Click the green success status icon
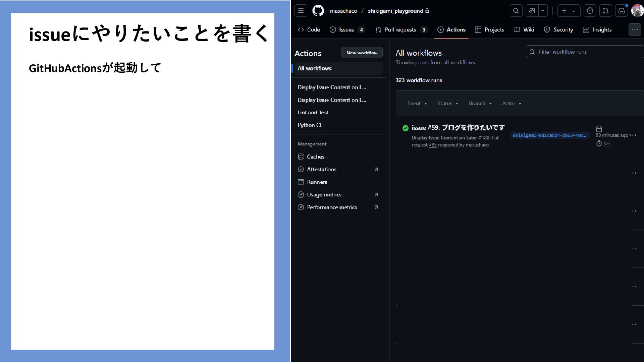The width and height of the screenshot is (644, 362). [405, 128]
